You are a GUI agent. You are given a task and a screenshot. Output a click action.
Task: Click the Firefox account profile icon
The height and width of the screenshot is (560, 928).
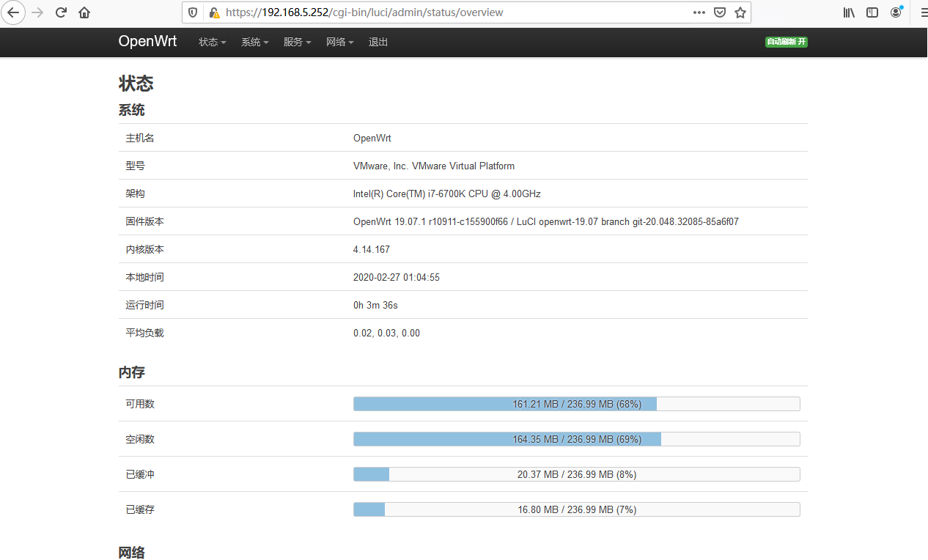[x=896, y=12]
